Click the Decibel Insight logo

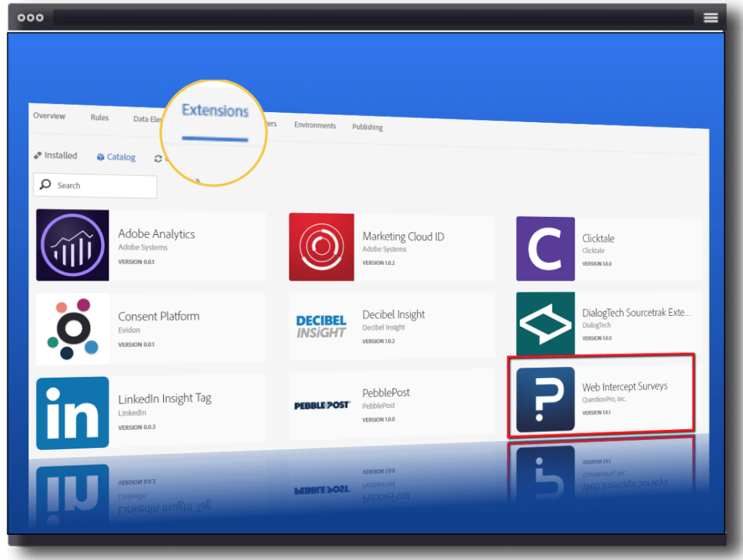tap(321, 326)
